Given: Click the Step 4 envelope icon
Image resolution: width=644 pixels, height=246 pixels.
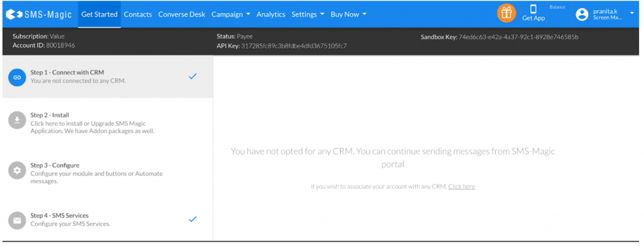Looking at the screenshot, I should tap(17, 221).
